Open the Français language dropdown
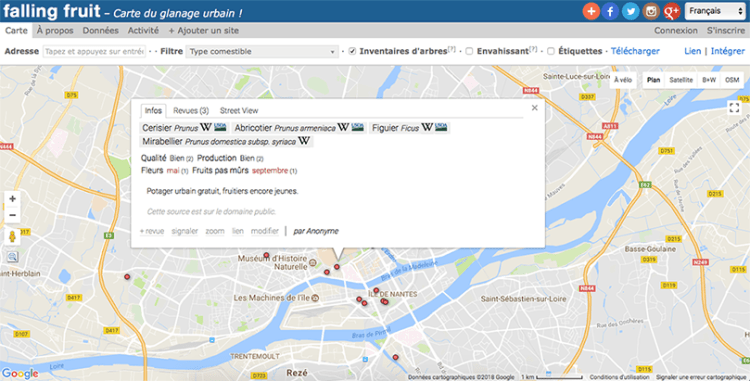 [715, 11]
